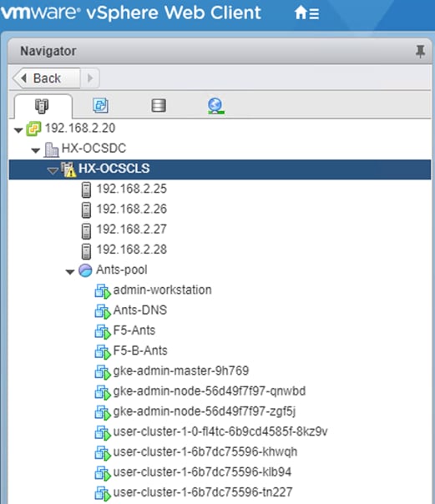Select gke-admin-node-56d49f7f97-zgf5j label

coord(205,411)
